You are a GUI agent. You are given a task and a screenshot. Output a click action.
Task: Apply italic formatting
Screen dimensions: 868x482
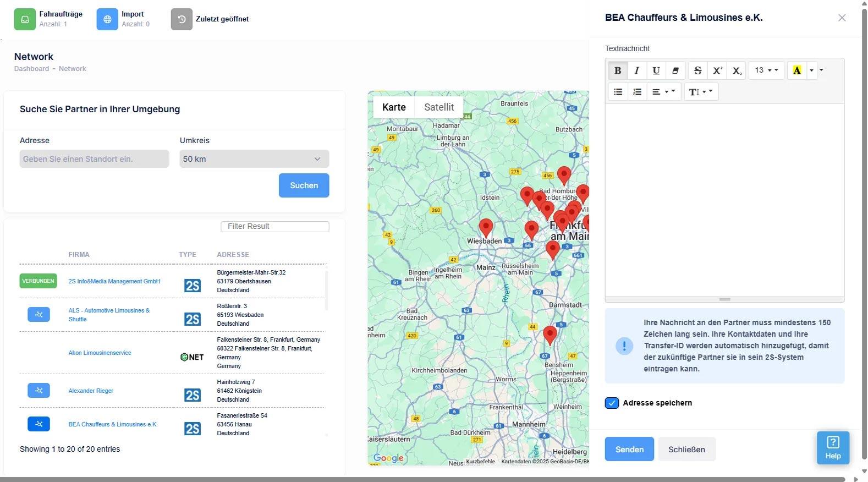(637, 70)
